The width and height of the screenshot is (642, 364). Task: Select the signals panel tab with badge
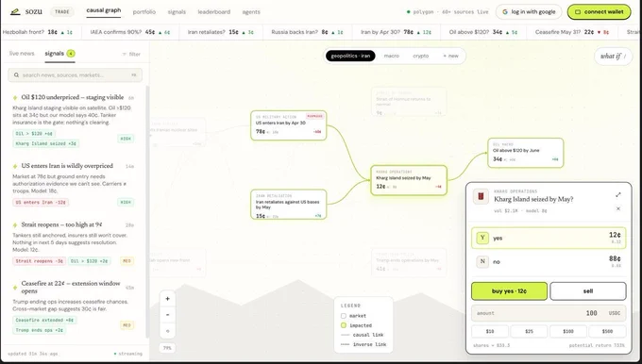point(59,54)
